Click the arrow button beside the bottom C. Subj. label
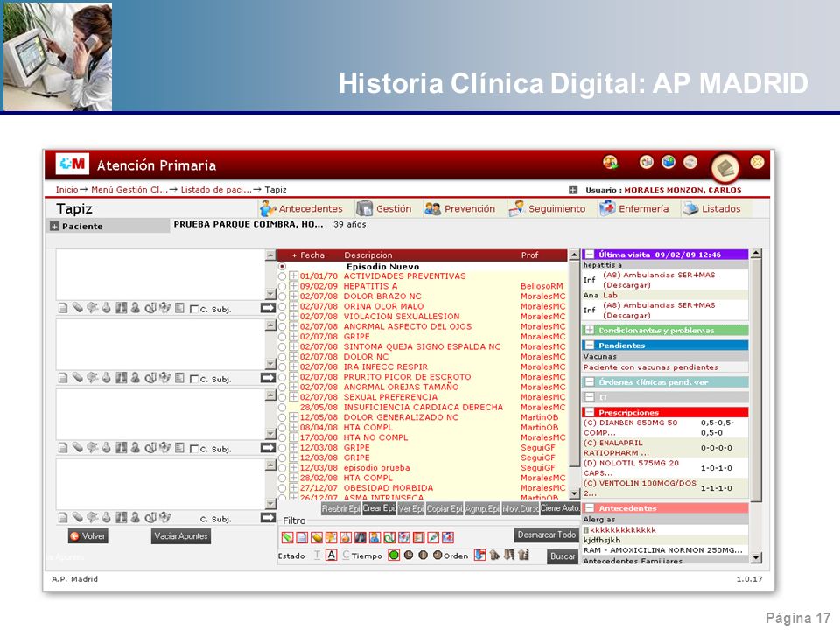This screenshot has width=840, height=630. [x=268, y=517]
